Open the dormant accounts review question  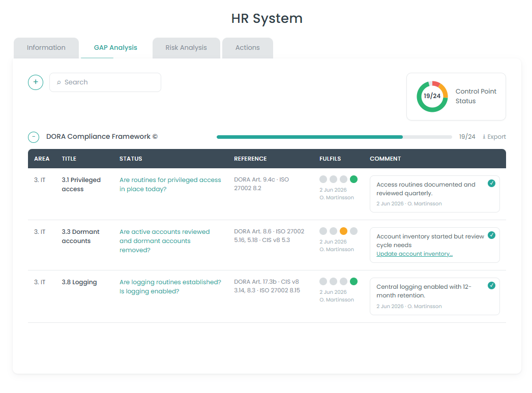pos(165,241)
